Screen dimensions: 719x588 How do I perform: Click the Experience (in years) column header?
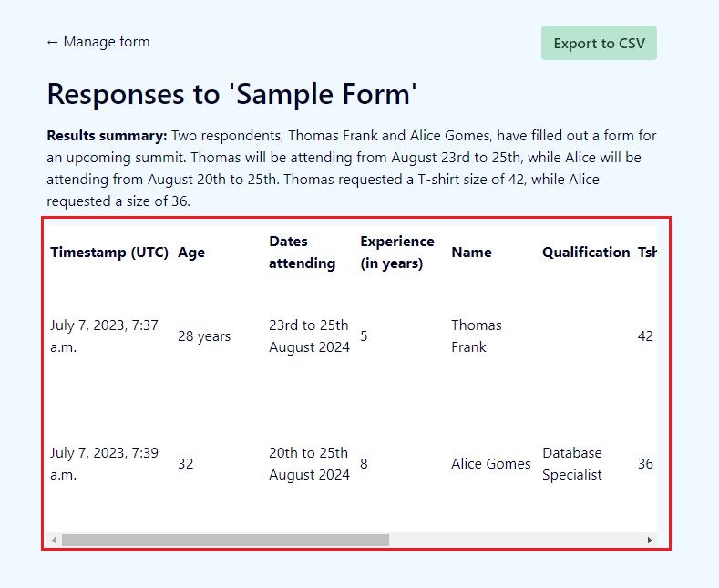[x=396, y=253]
